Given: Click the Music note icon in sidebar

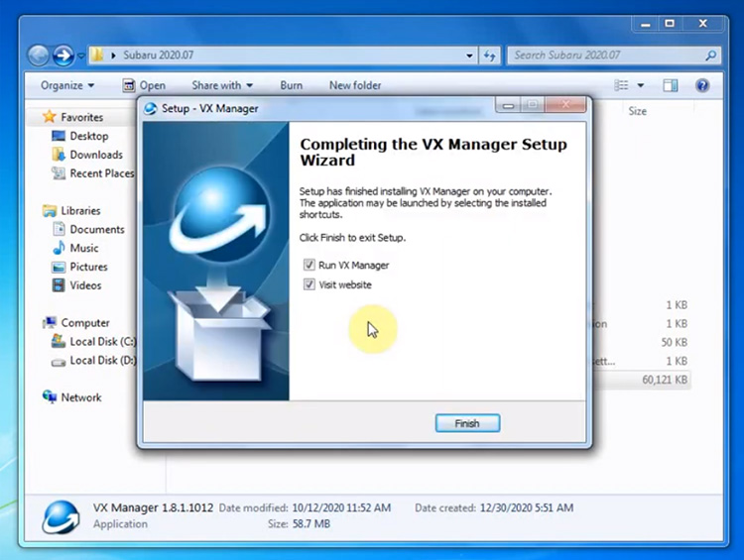Looking at the screenshot, I should [59, 248].
